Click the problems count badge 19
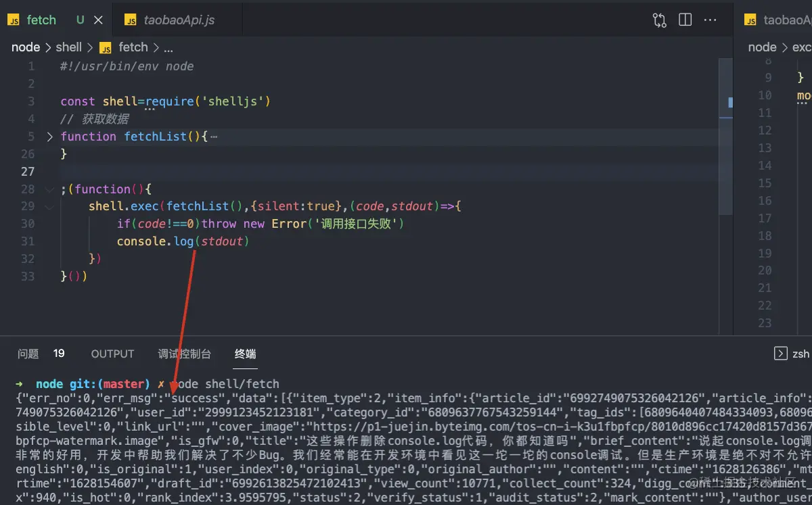Image resolution: width=812 pixels, height=505 pixels. tap(59, 354)
